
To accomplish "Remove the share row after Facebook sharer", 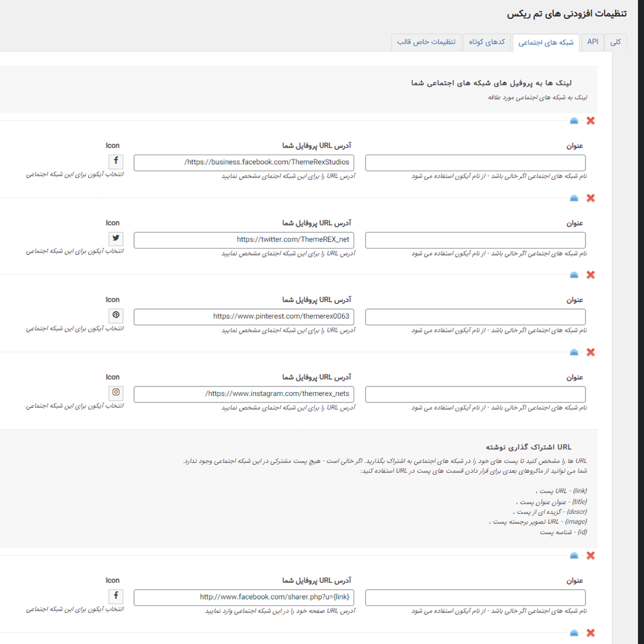I will coord(590,633).
